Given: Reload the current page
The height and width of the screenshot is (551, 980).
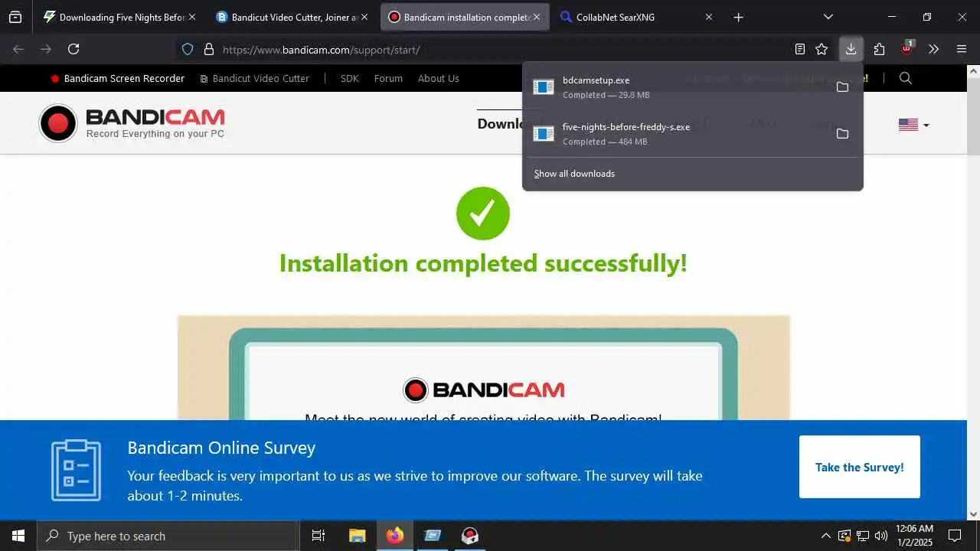Looking at the screenshot, I should pyautogui.click(x=73, y=49).
